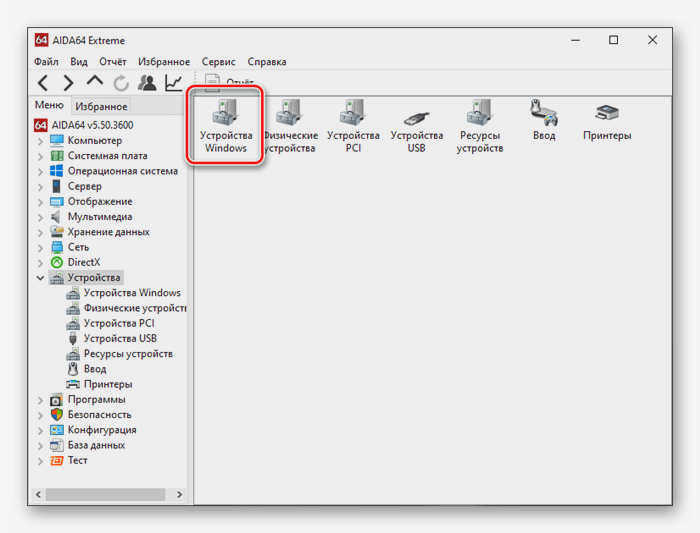Viewport: 700px width, 533px height.
Task: Click the left arrow of the horizontal scrollbar
Action: (38, 494)
